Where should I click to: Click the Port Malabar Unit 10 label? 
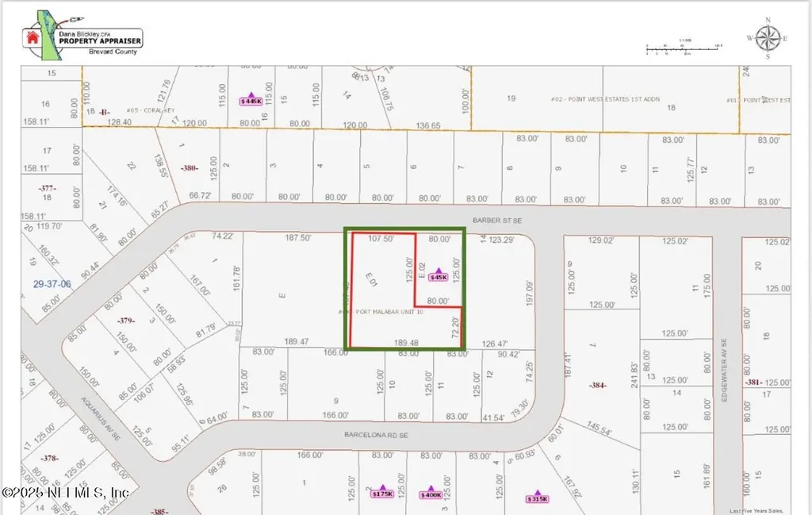click(381, 312)
